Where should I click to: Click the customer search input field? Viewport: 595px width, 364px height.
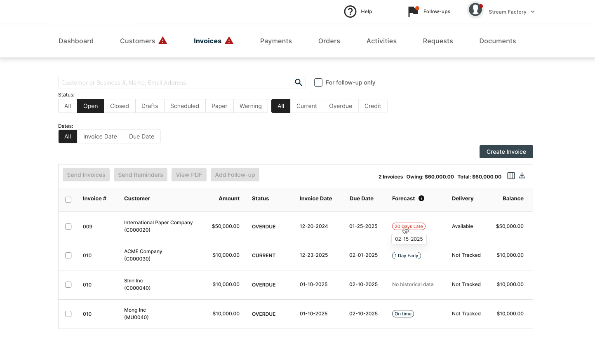point(175,82)
